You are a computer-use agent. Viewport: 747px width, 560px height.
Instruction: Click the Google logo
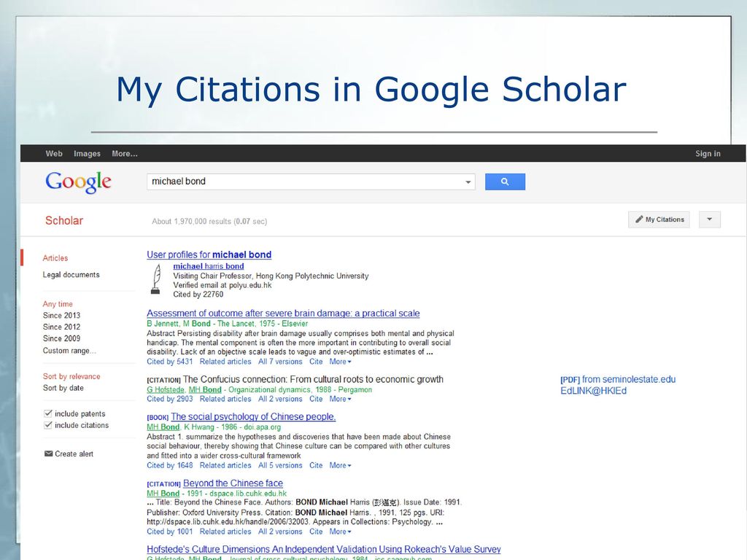(x=78, y=182)
